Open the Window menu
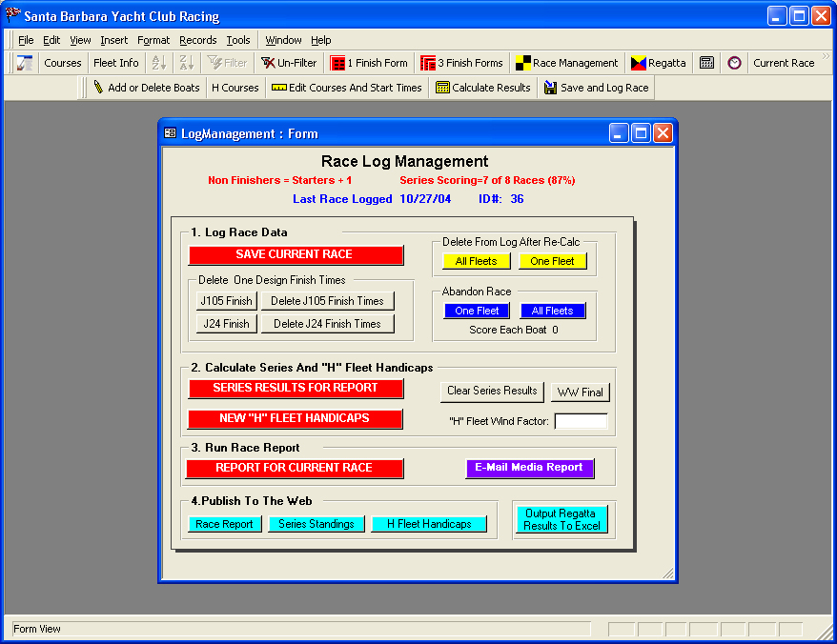The height and width of the screenshot is (644, 837). point(283,40)
